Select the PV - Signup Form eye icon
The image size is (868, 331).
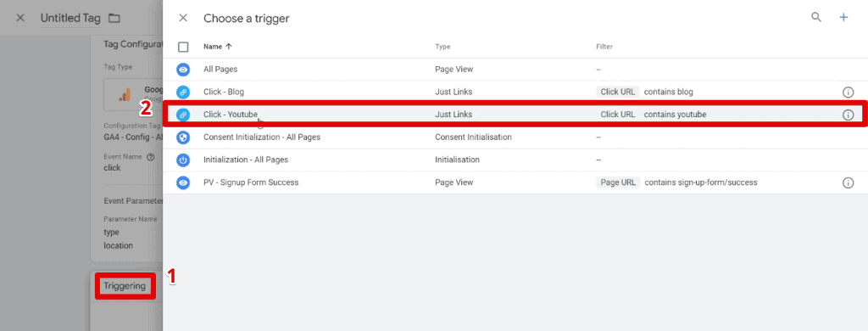[183, 182]
